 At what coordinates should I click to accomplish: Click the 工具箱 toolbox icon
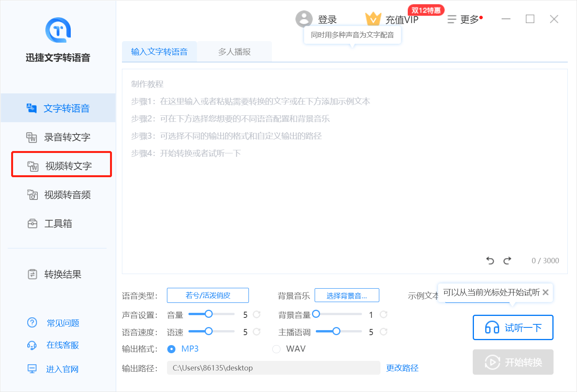pyautogui.click(x=32, y=223)
